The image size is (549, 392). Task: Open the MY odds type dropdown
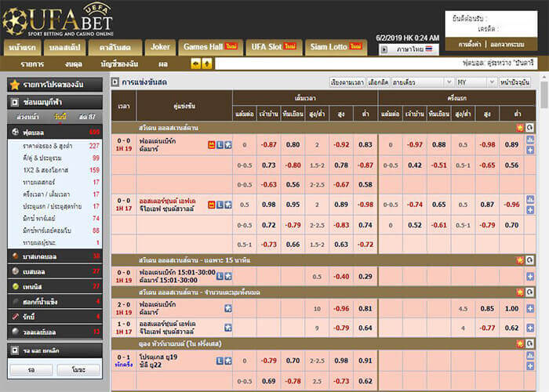pos(476,82)
